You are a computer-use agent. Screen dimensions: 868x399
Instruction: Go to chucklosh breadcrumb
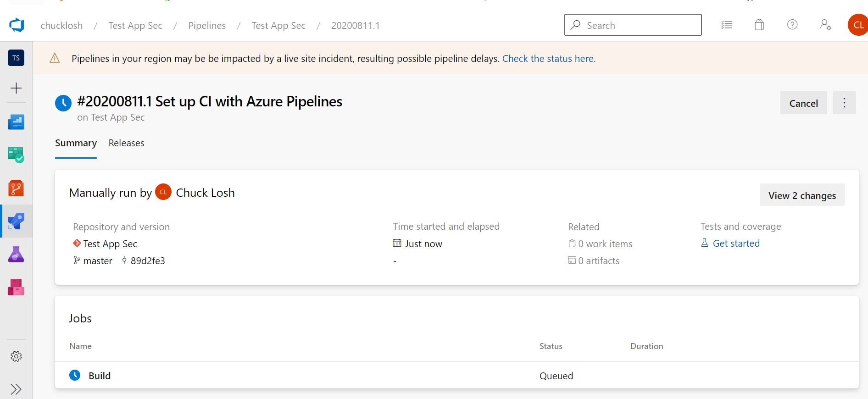pyautogui.click(x=61, y=25)
